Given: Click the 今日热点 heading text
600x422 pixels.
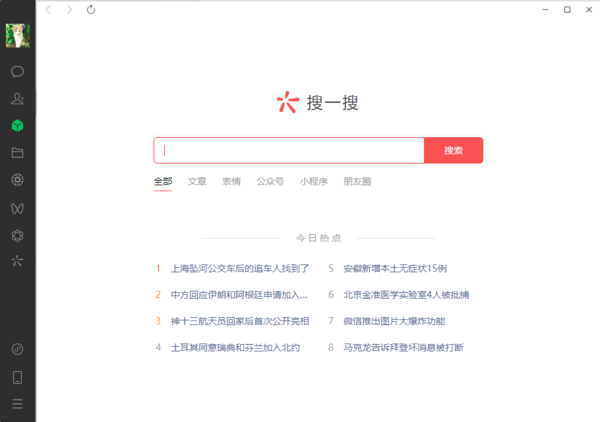Looking at the screenshot, I should pyautogui.click(x=318, y=238).
